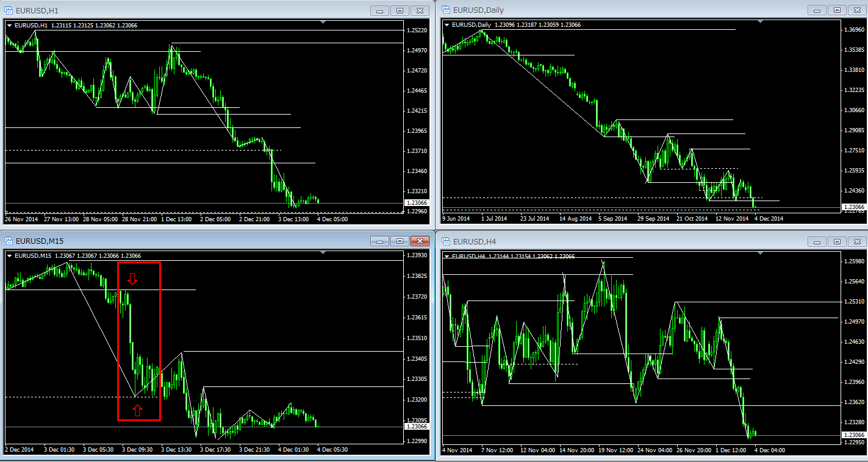Click the EURUSD,M15 chart window icon
This screenshot has height=462, width=868.
9,241
